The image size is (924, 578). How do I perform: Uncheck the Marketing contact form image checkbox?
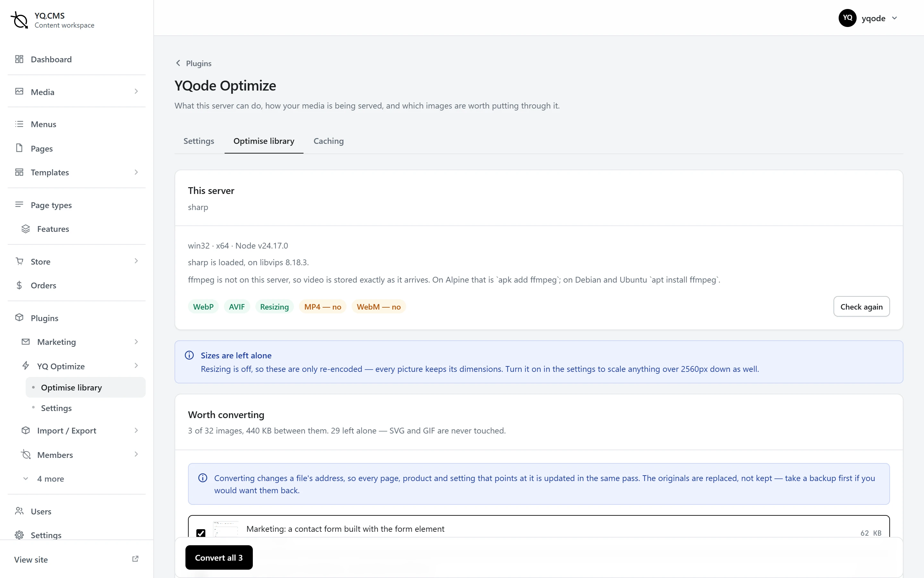[x=201, y=533]
